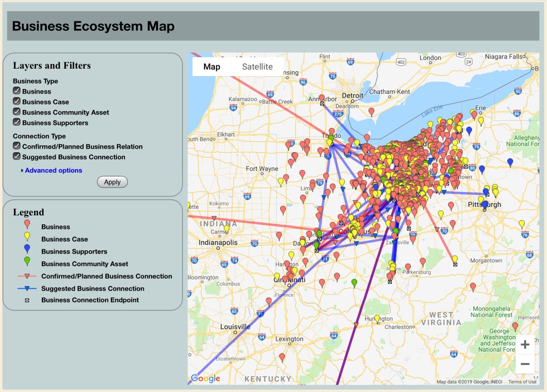Open the Terms of Use link
547x392 pixels.
[x=522, y=382]
